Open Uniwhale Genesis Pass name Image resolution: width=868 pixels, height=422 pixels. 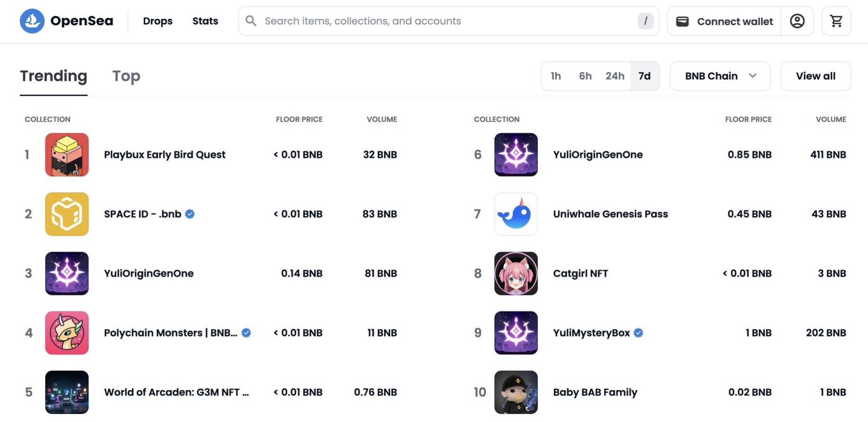(610, 214)
